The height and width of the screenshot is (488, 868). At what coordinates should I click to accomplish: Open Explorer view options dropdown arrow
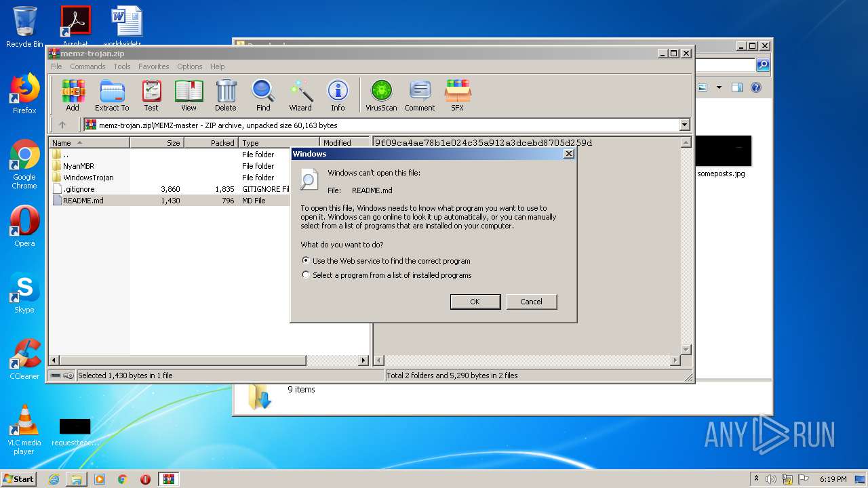tap(719, 87)
